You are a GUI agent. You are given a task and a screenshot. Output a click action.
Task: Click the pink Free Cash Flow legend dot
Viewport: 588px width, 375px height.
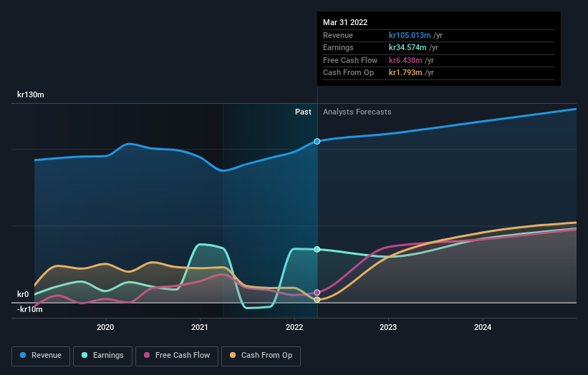tap(147, 355)
